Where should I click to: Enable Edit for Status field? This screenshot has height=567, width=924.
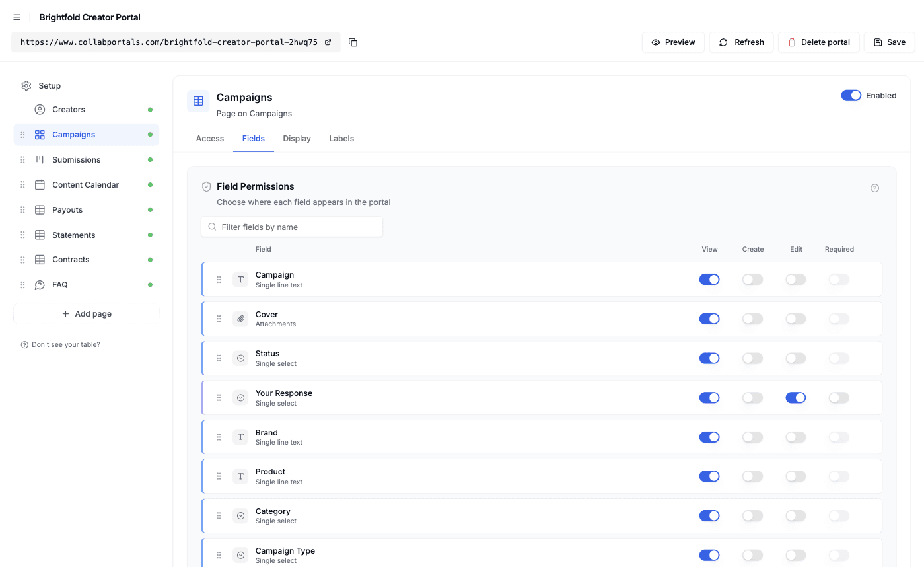click(796, 358)
